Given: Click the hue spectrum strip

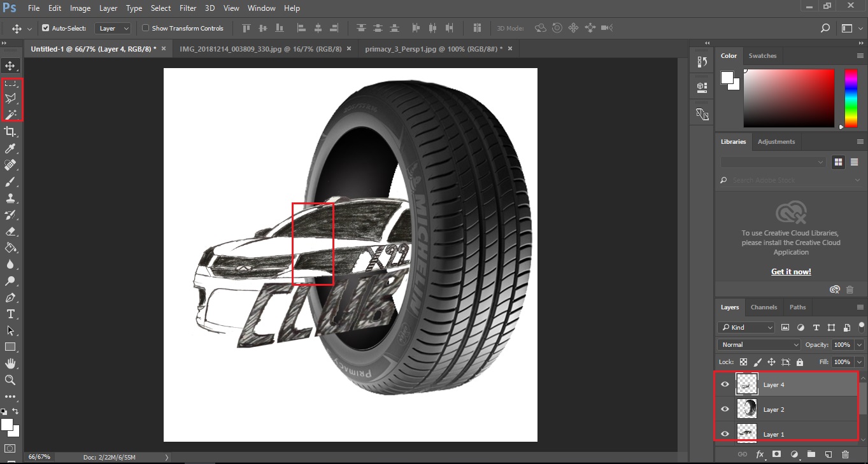Looking at the screenshot, I should click(x=851, y=98).
